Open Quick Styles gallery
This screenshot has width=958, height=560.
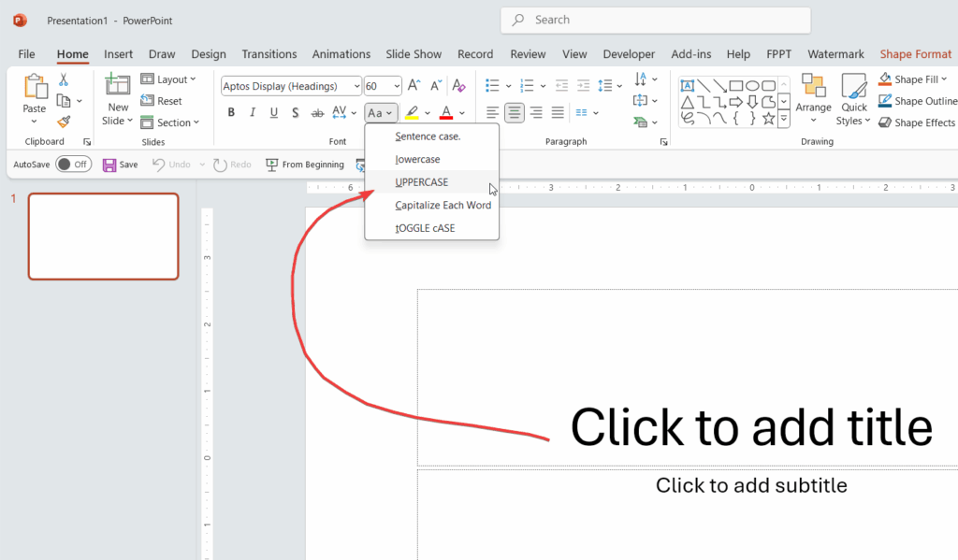tap(853, 99)
